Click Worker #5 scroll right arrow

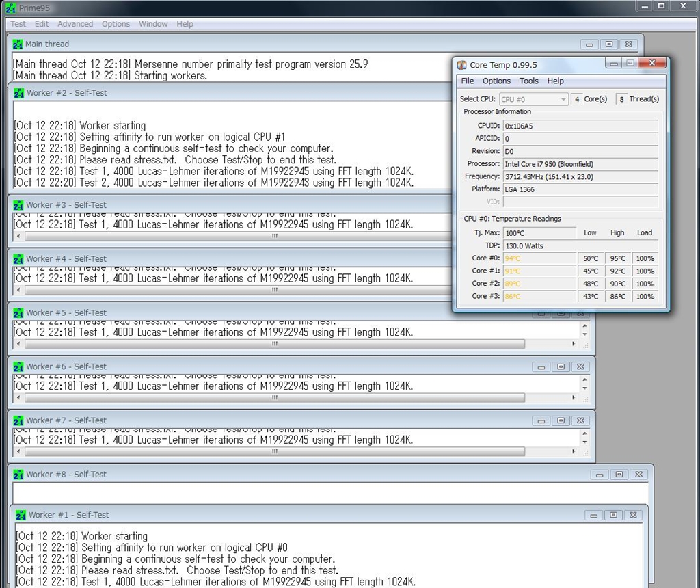(574, 344)
